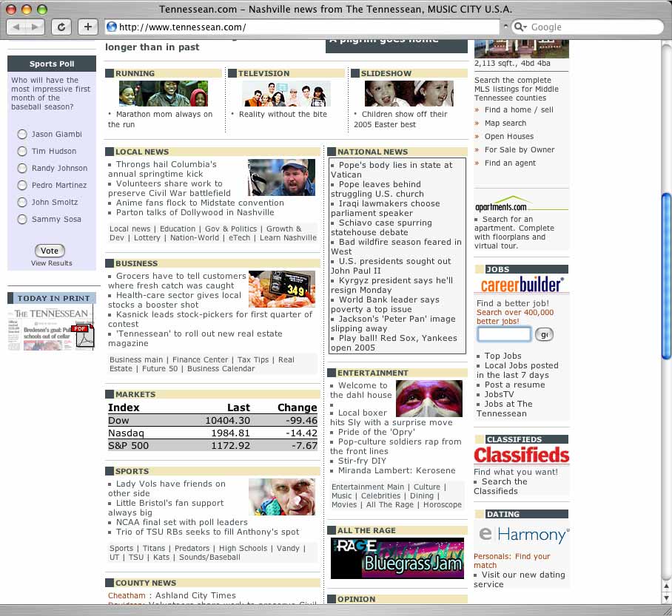Click the S&P 500 change value -7.67
Viewport: 672px width, 616px height.
(304, 445)
